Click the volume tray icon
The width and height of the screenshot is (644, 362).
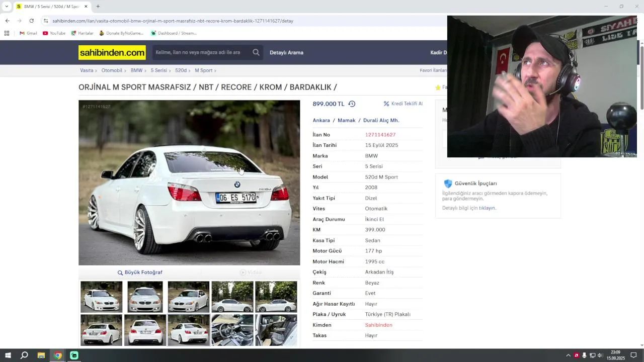(600, 355)
